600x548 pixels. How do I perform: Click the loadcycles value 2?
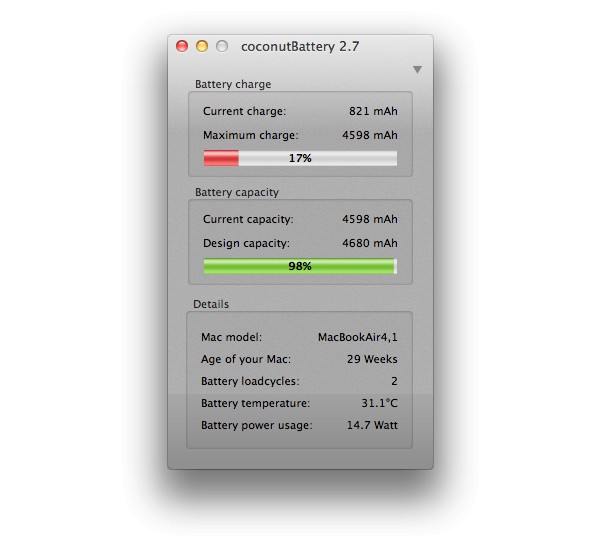[395, 381]
